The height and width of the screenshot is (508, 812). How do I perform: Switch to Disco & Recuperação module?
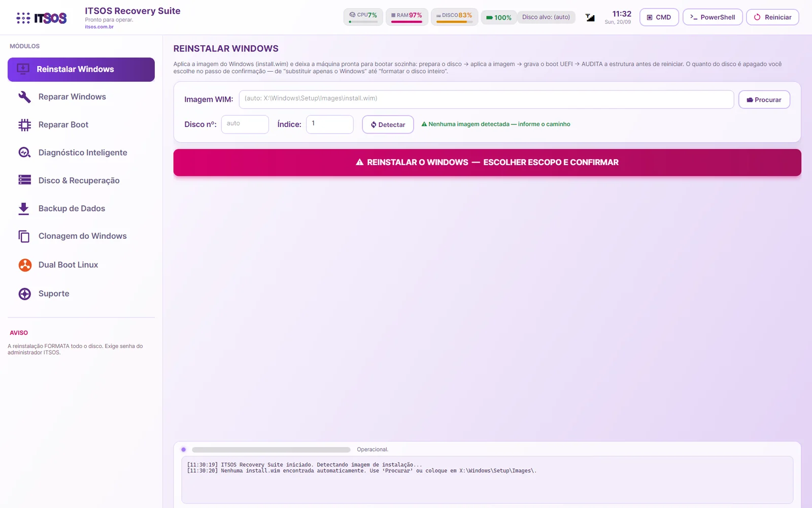tap(81, 180)
